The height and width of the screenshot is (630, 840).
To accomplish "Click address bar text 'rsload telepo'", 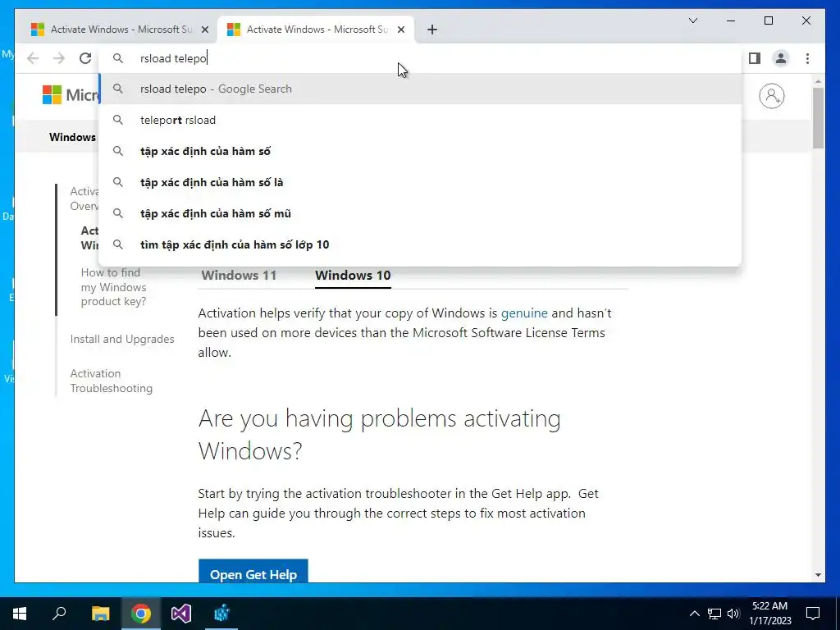I will [173, 58].
